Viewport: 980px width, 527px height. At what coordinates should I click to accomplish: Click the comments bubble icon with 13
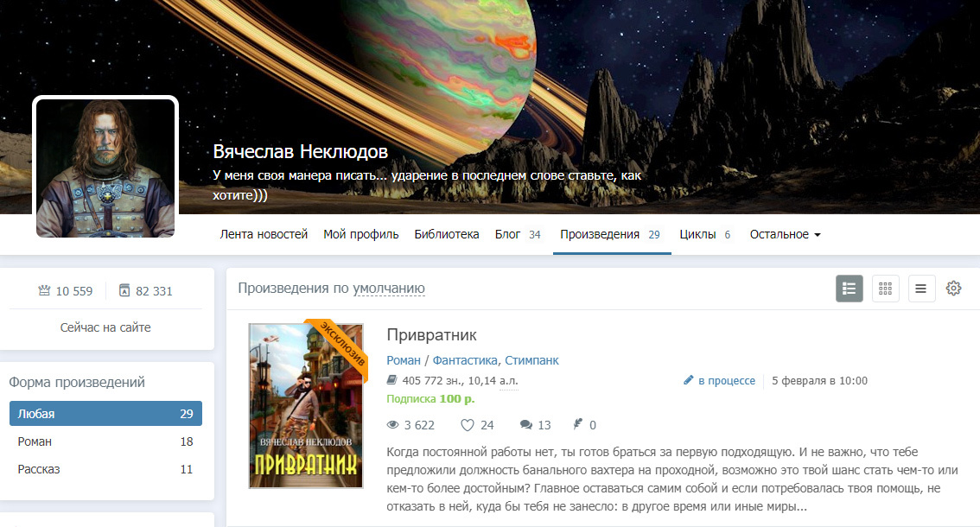click(x=526, y=425)
